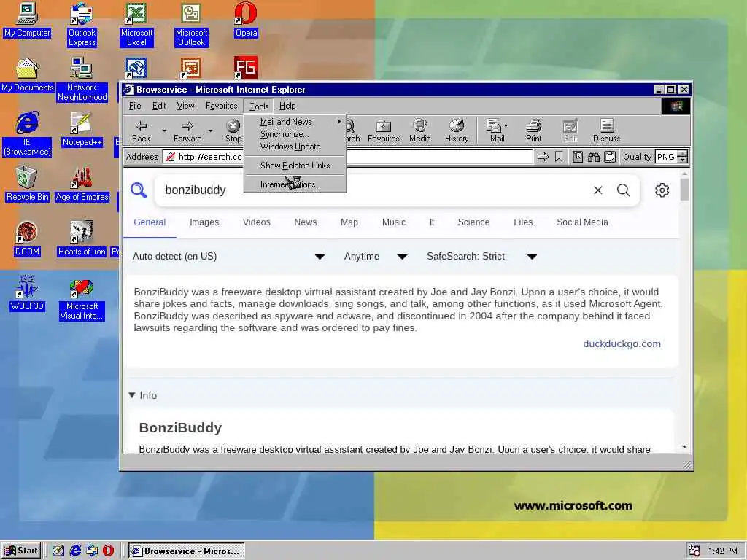Select Age of Empires desktop icon
The height and width of the screenshot is (560, 747).
coord(82,184)
